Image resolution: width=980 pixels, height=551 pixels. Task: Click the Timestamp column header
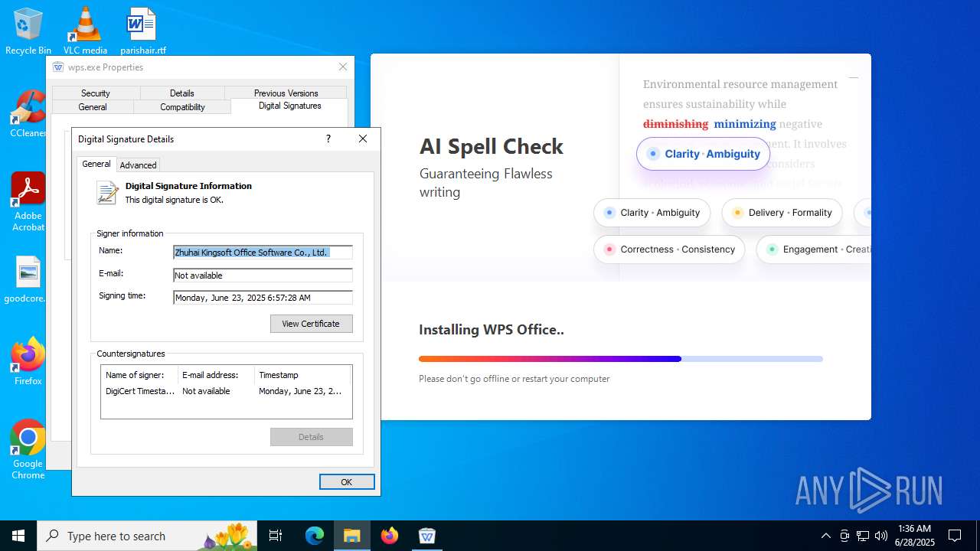pyautogui.click(x=302, y=375)
